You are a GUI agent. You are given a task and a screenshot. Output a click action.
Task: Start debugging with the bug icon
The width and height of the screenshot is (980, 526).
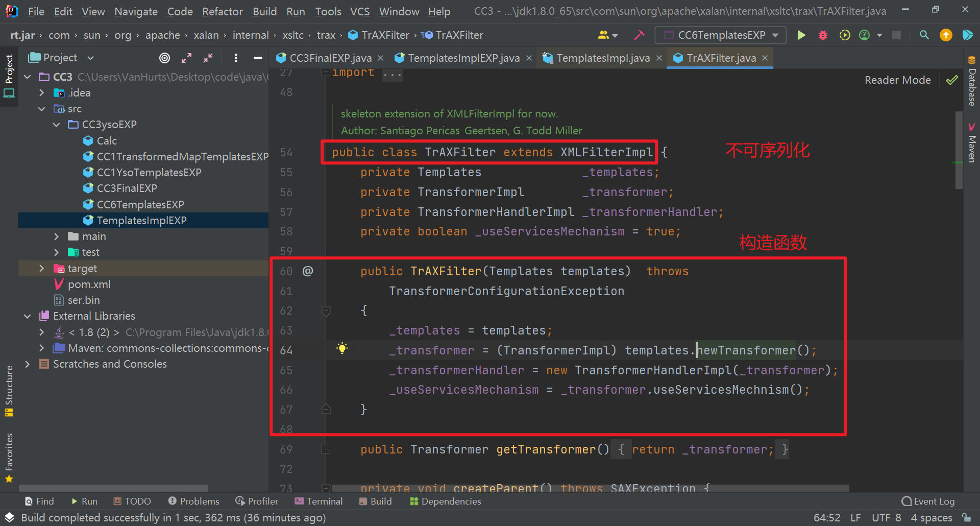(x=822, y=35)
